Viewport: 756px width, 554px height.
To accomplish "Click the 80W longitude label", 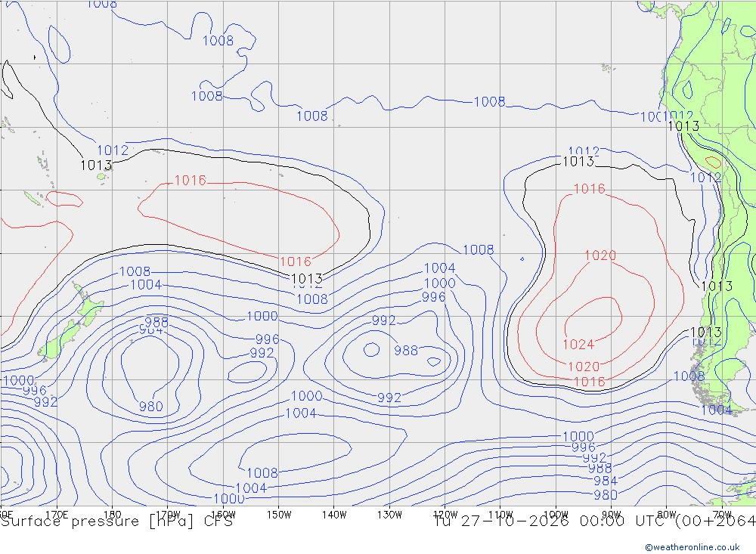I will click(x=667, y=515).
